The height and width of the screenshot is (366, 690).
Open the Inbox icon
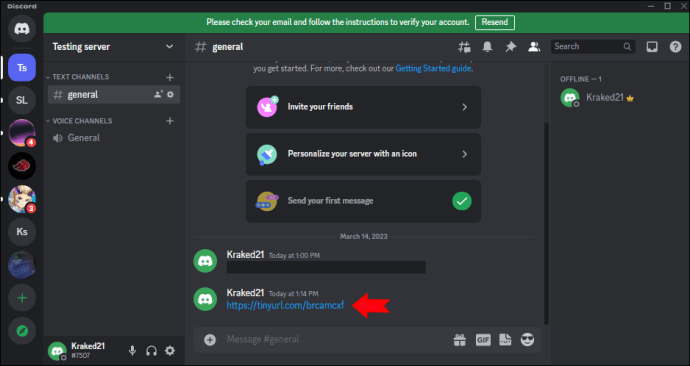click(652, 47)
